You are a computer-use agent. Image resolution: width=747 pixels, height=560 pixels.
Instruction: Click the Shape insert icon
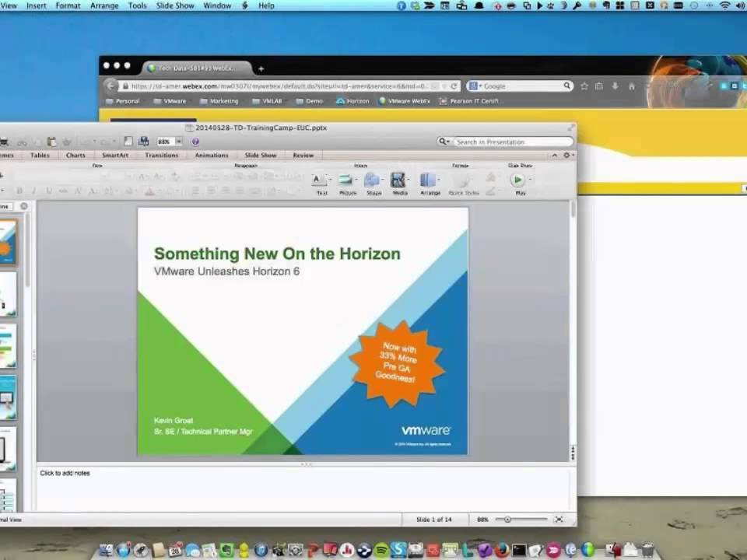click(x=372, y=180)
